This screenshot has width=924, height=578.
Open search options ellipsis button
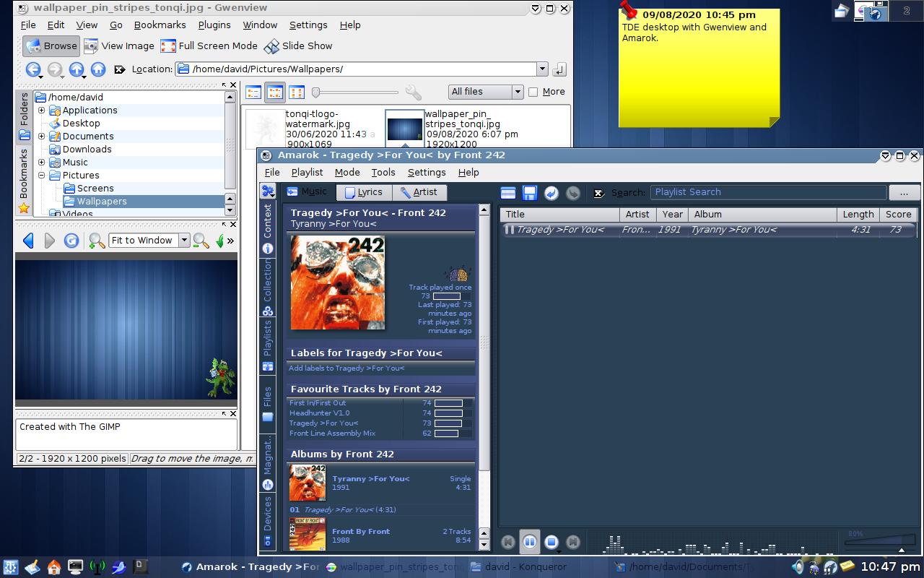(904, 192)
